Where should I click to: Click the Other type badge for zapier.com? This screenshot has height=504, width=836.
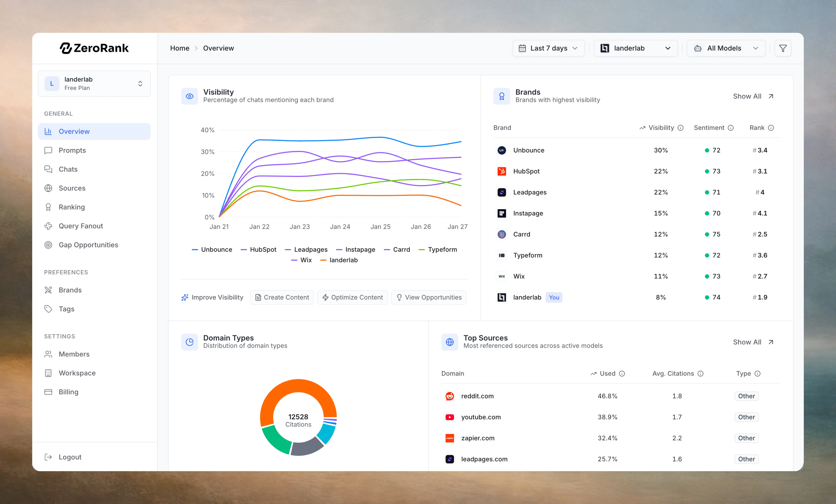746,438
